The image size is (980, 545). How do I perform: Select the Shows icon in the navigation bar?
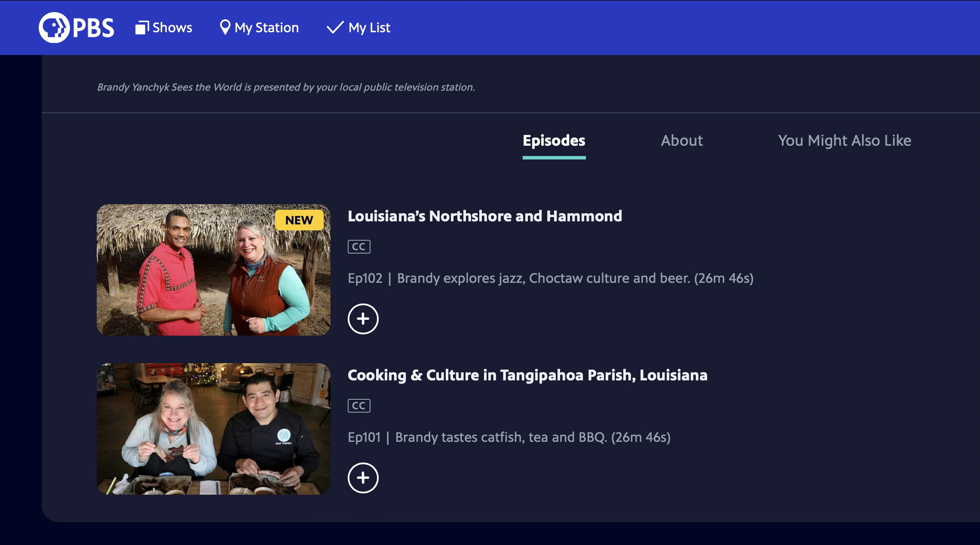(x=143, y=27)
